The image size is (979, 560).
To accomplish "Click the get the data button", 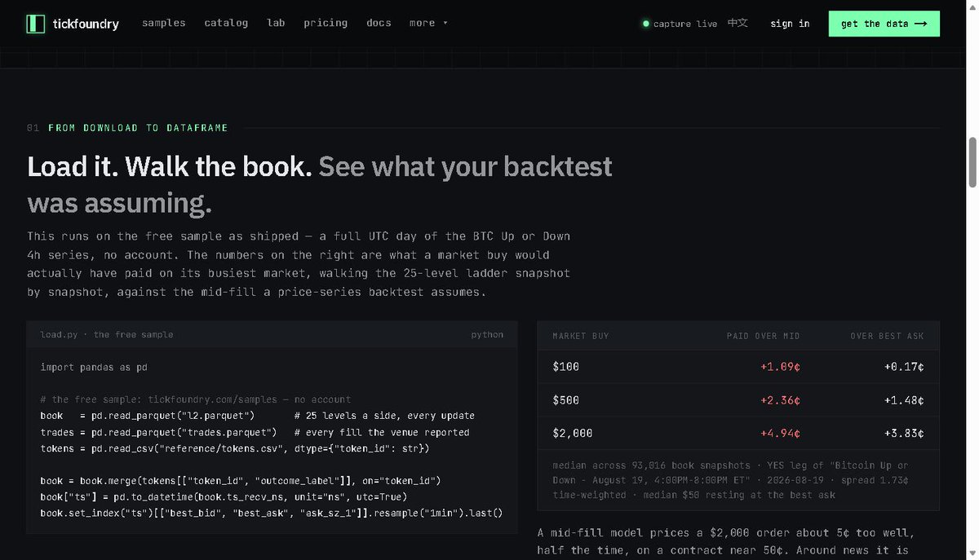I will coord(884,24).
